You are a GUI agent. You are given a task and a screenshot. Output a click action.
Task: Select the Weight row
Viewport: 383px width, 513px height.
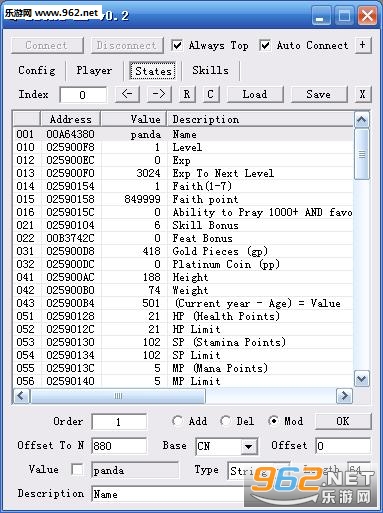click(x=183, y=290)
